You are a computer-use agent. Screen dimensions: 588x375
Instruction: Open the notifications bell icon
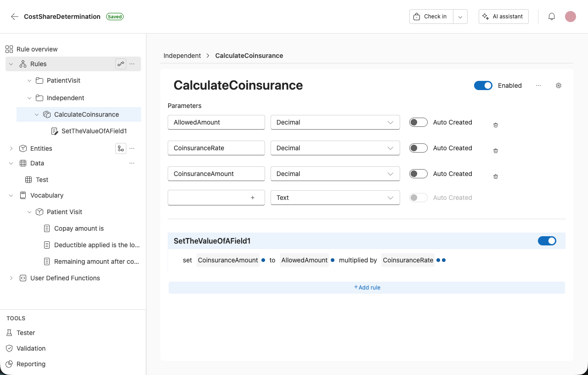point(551,16)
